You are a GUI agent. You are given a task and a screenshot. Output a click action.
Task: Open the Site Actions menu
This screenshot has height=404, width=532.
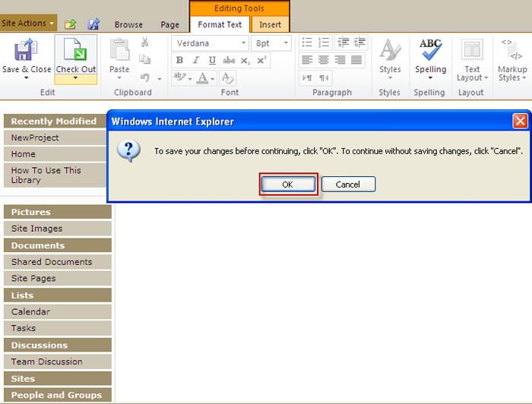click(x=28, y=23)
